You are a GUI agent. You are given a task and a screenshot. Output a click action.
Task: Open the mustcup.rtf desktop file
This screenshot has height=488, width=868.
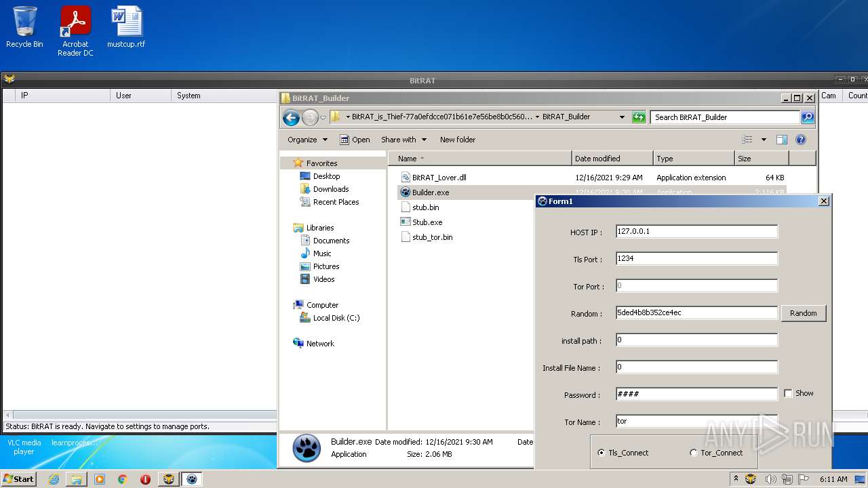[126, 27]
